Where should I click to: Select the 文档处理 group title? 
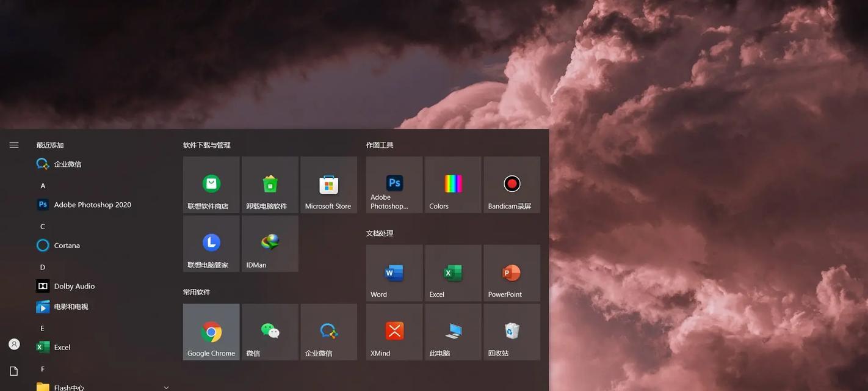pos(380,233)
